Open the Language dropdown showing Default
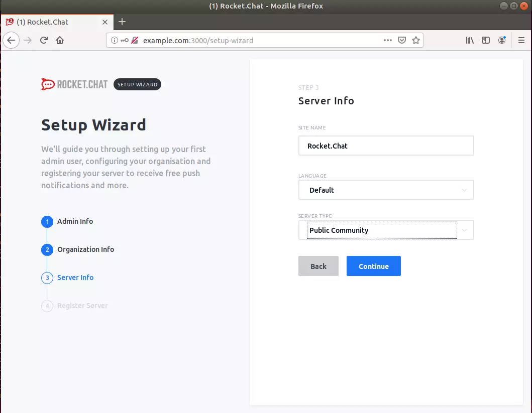This screenshot has width=532, height=413. tap(386, 190)
